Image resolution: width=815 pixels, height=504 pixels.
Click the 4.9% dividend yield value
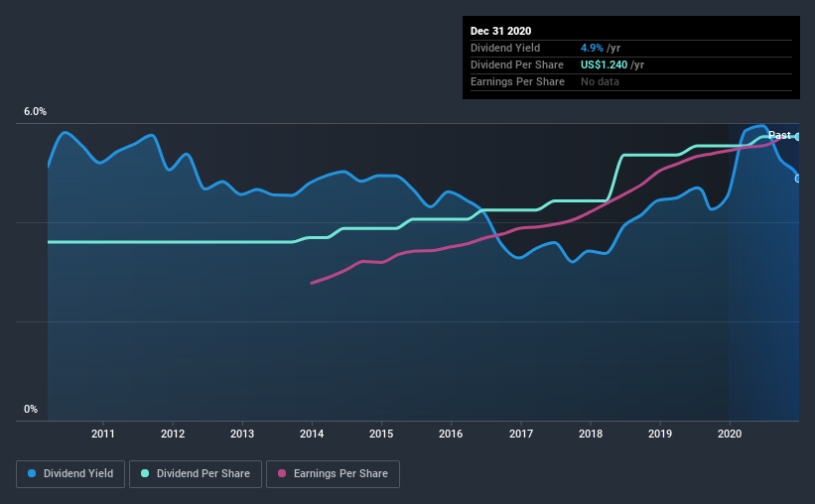pyautogui.click(x=592, y=48)
